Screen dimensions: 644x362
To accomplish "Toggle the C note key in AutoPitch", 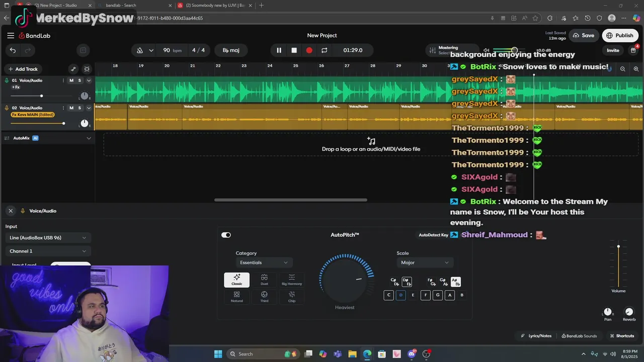I will point(388,295).
